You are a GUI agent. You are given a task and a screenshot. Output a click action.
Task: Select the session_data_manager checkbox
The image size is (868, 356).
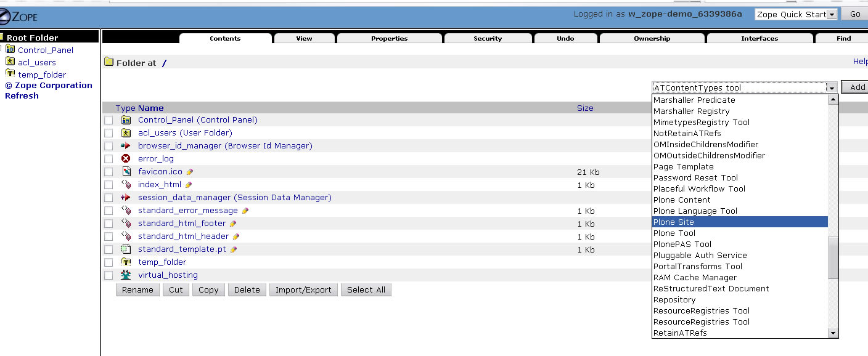click(108, 198)
